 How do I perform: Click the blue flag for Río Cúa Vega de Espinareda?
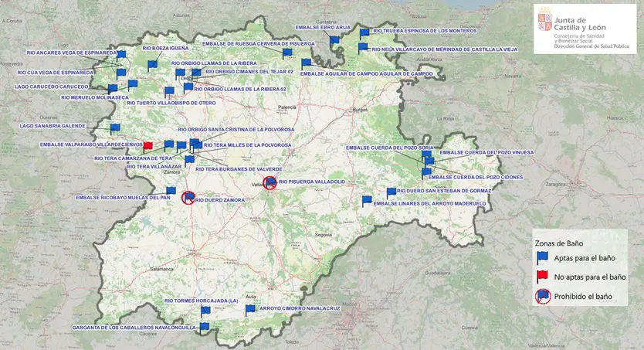point(120,73)
